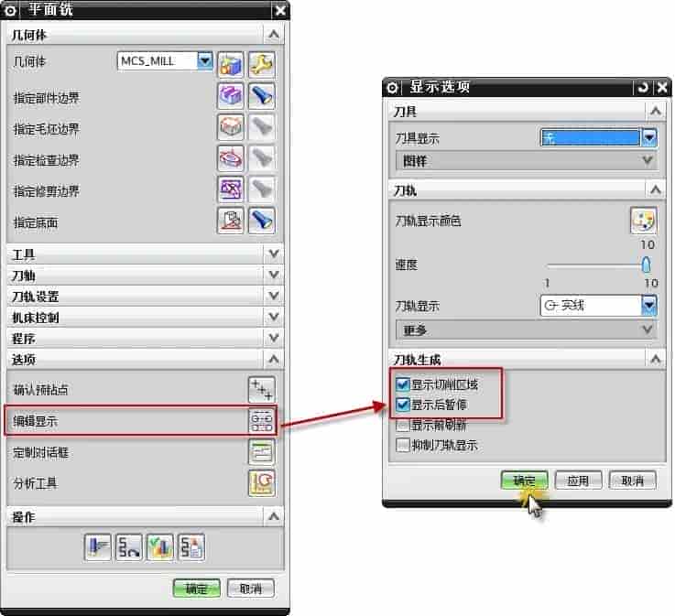Expand the 图样 subsection
Viewport: 675px width, 616px height.
(x=527, y=161)
